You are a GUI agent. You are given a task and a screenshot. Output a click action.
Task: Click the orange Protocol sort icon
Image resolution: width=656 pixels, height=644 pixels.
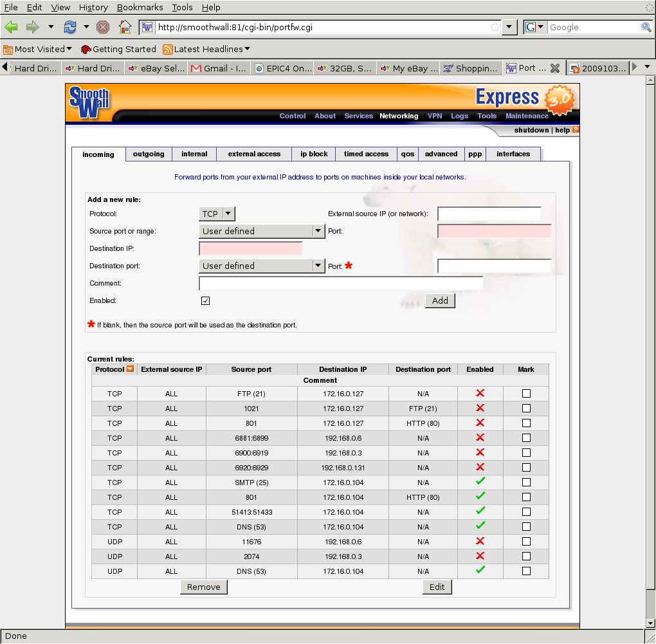[130, 369]
